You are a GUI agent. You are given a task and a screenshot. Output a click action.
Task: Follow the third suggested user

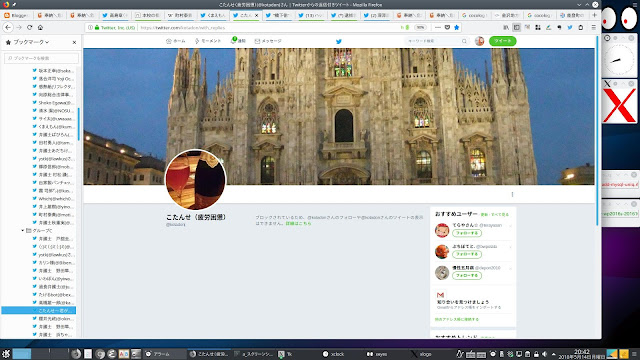pyautogui.click(x=467, y=276)
